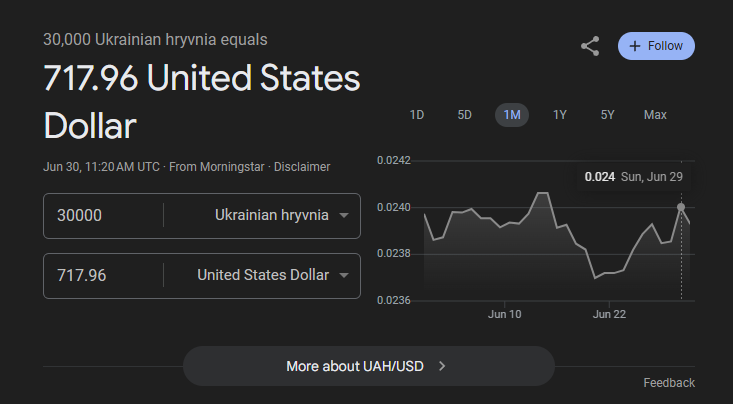
Task: Click the 0.0242 axis value
Action: click(x=394, y=160)
